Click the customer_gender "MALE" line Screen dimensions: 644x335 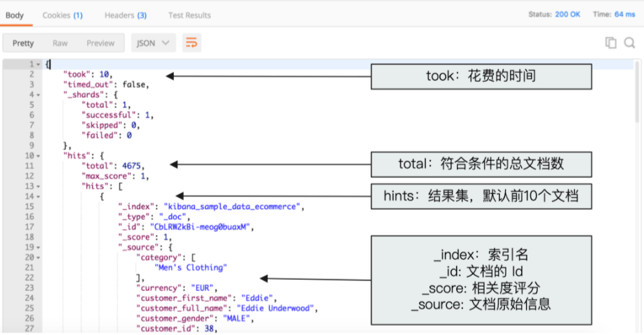coord(196,318)
